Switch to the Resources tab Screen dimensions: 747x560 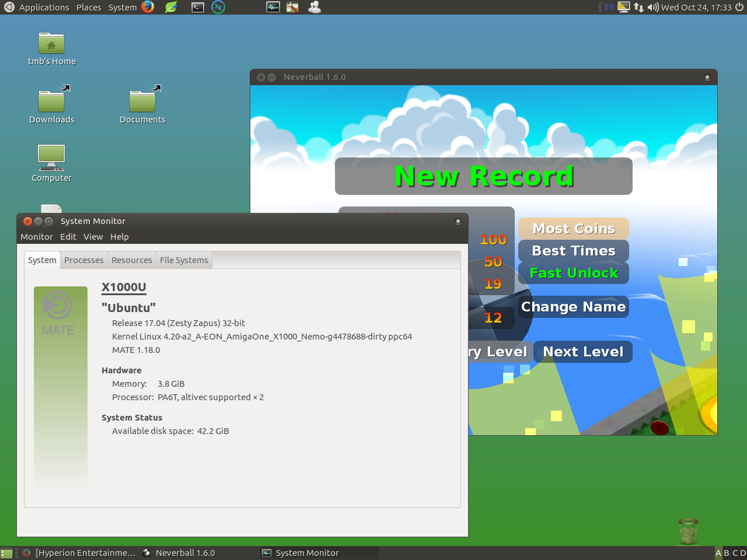click(131, 260)
